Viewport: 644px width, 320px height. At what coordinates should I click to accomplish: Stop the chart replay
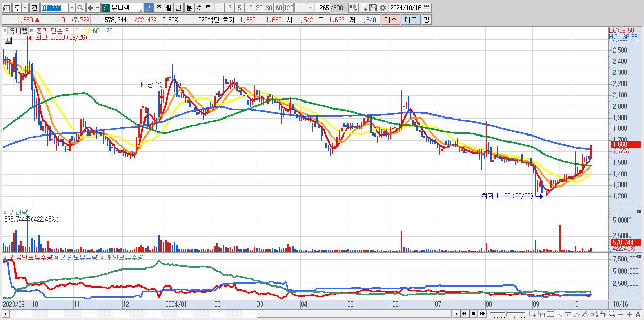pos(474,314)
